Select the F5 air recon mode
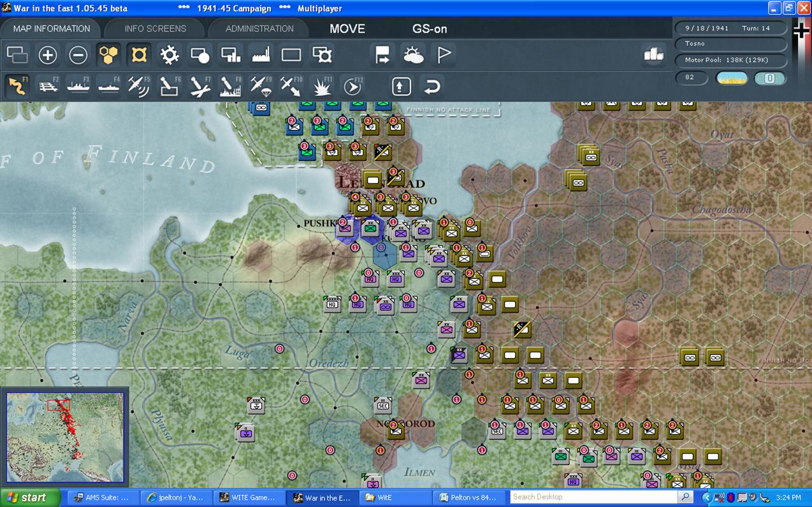 [x=139, y=86]
